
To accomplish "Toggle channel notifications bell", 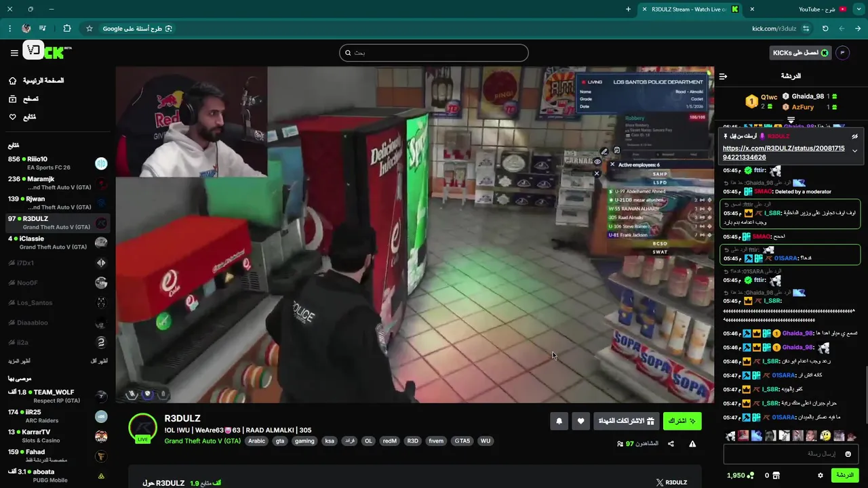I will (559, 421).
